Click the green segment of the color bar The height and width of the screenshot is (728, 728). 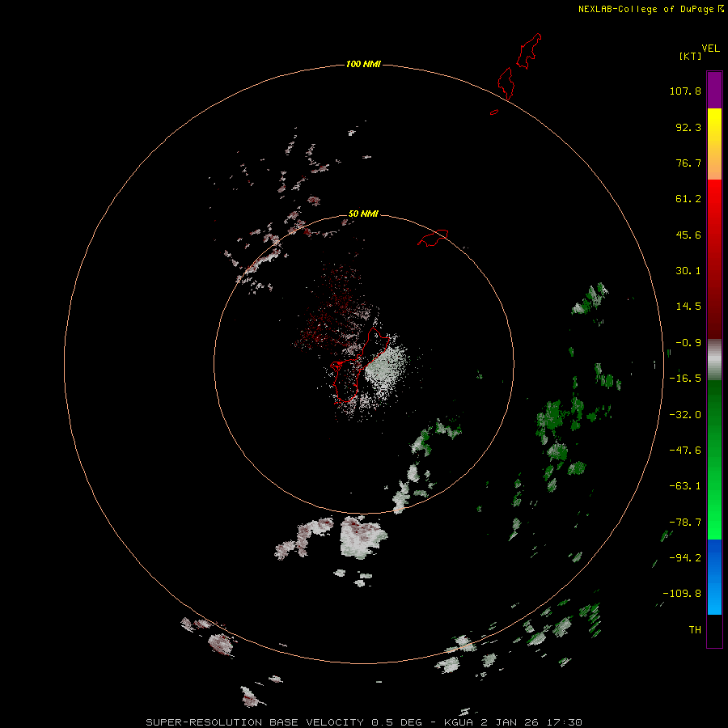(x=714, y=459)
